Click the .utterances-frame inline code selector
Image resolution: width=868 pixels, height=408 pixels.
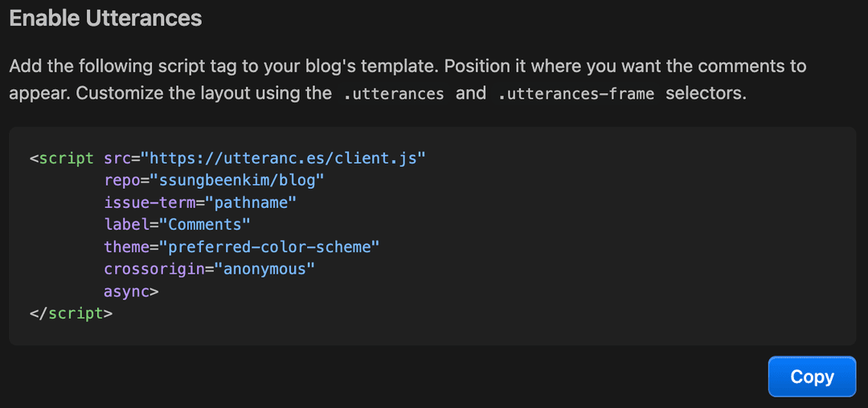tap(576, 93)
